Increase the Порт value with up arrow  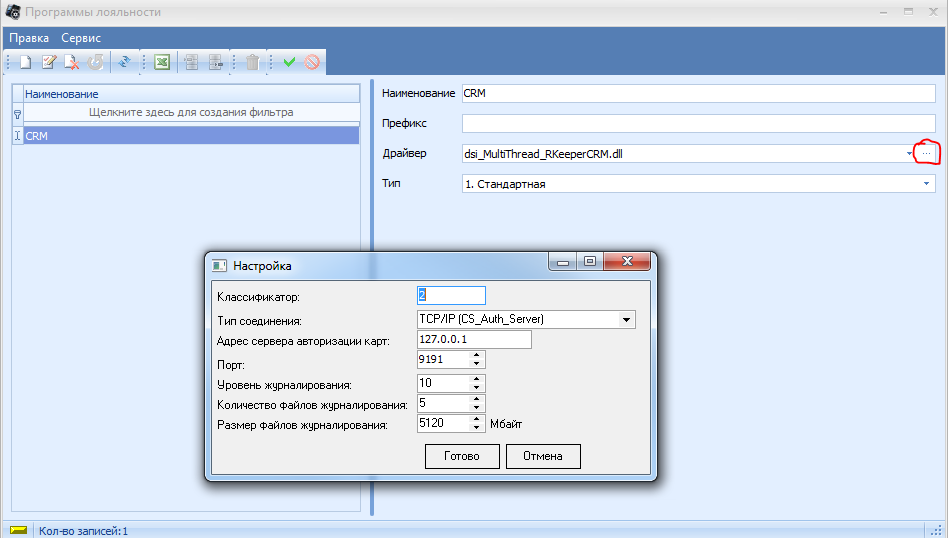click(477, 354)
